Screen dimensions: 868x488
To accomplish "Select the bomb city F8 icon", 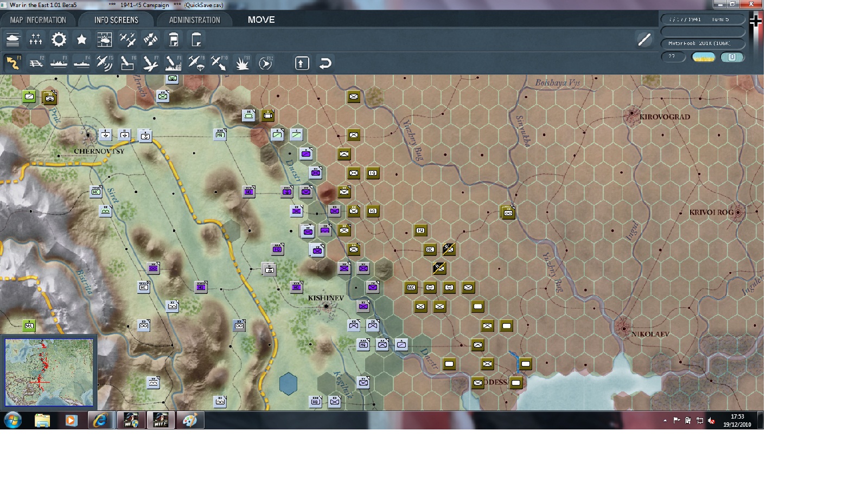I will [x=173, y=63].
